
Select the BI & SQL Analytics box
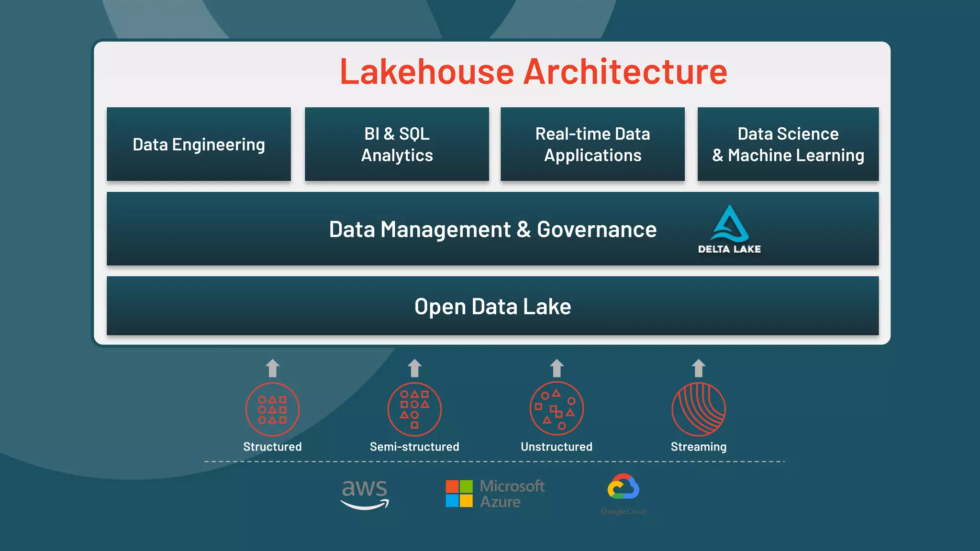397,144
